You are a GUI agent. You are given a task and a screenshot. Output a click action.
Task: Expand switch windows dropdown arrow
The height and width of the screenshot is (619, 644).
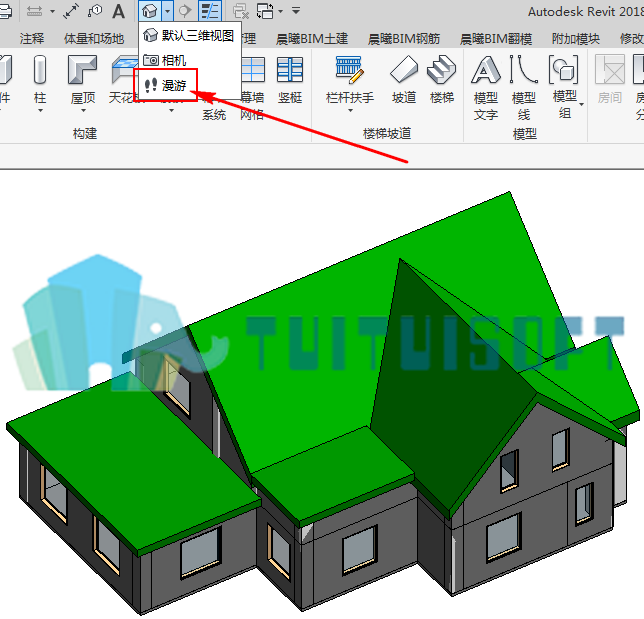(x=281, y=11)
